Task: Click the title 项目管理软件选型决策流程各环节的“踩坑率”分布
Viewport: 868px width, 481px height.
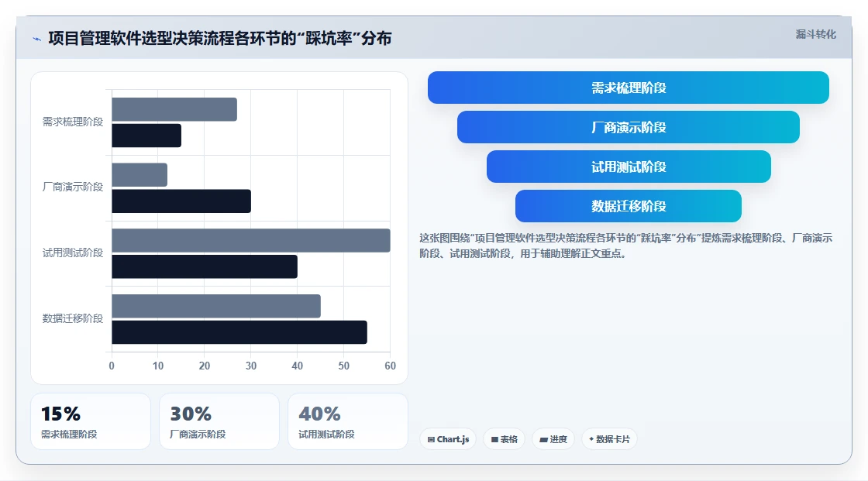Action: point(220,38)
